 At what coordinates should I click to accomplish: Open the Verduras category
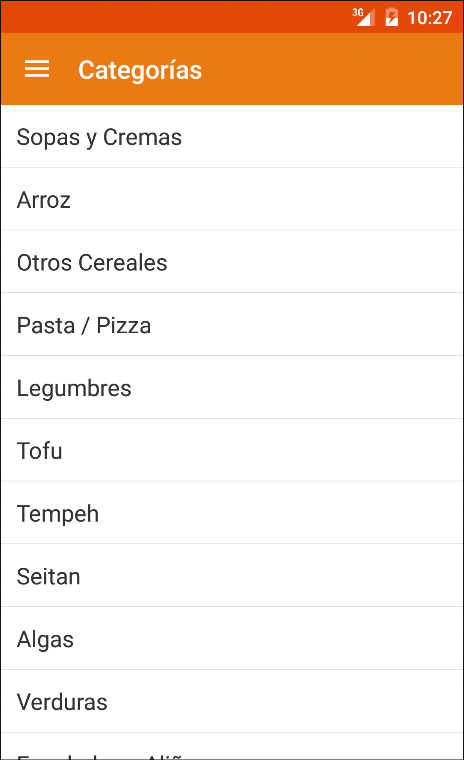pos(232,701)
